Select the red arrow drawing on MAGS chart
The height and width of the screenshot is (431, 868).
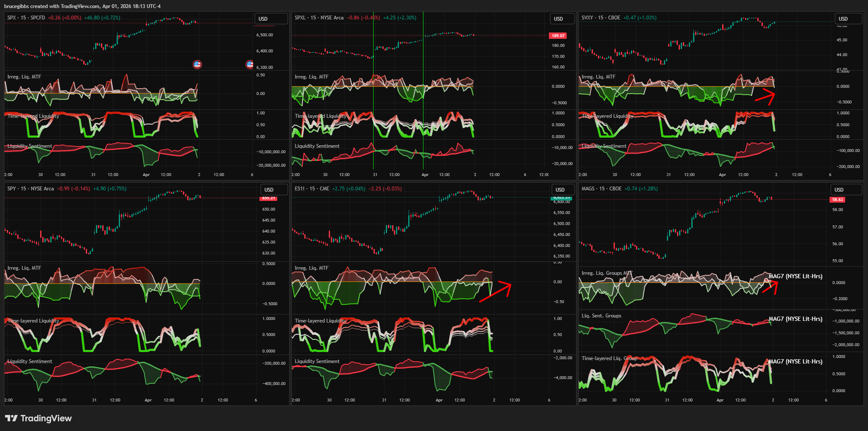pyautogui.click(x=770, y=287)
